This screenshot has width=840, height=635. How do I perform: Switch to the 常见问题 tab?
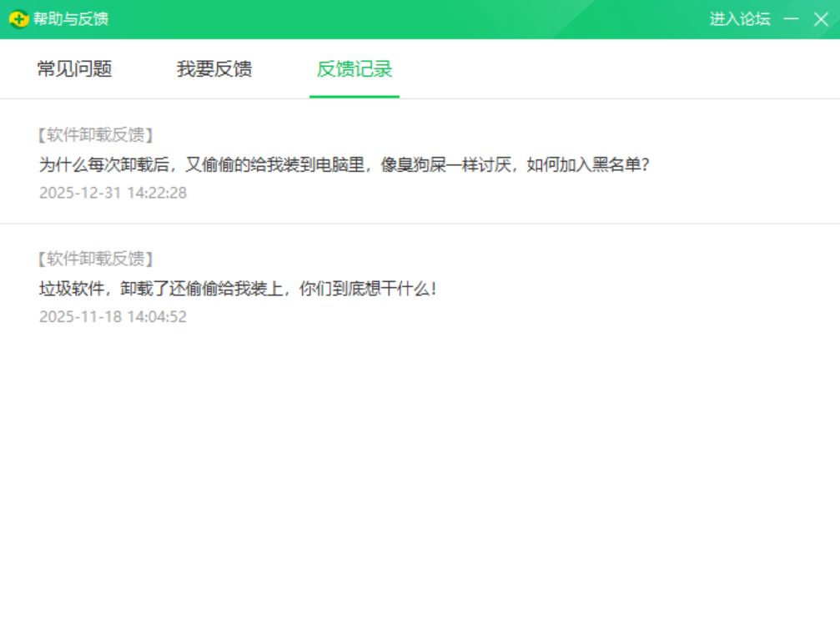(x=74, y=69)
